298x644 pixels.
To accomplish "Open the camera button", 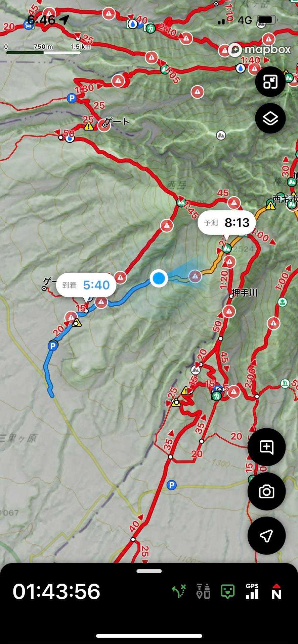I will pyautogui.click(x=266, y=491).
